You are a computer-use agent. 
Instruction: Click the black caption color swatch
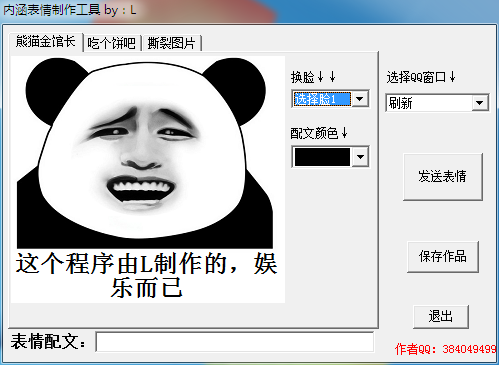[322, 157]
